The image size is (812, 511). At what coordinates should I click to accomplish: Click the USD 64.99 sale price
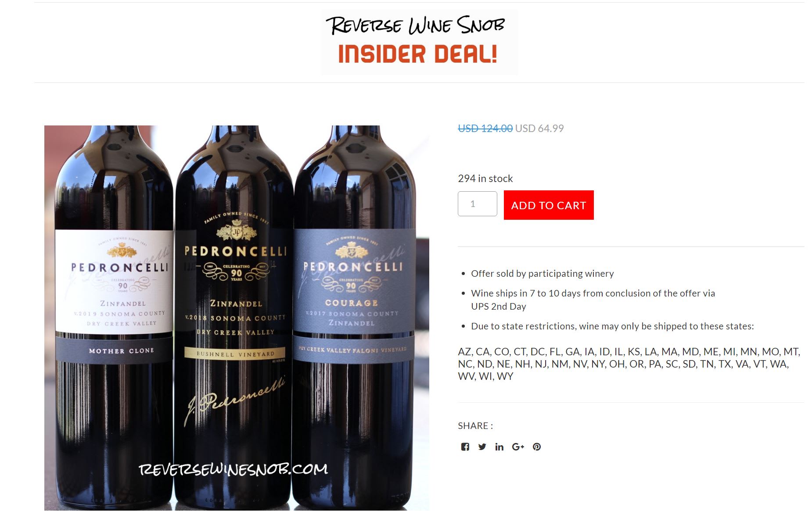pos(539,129)
